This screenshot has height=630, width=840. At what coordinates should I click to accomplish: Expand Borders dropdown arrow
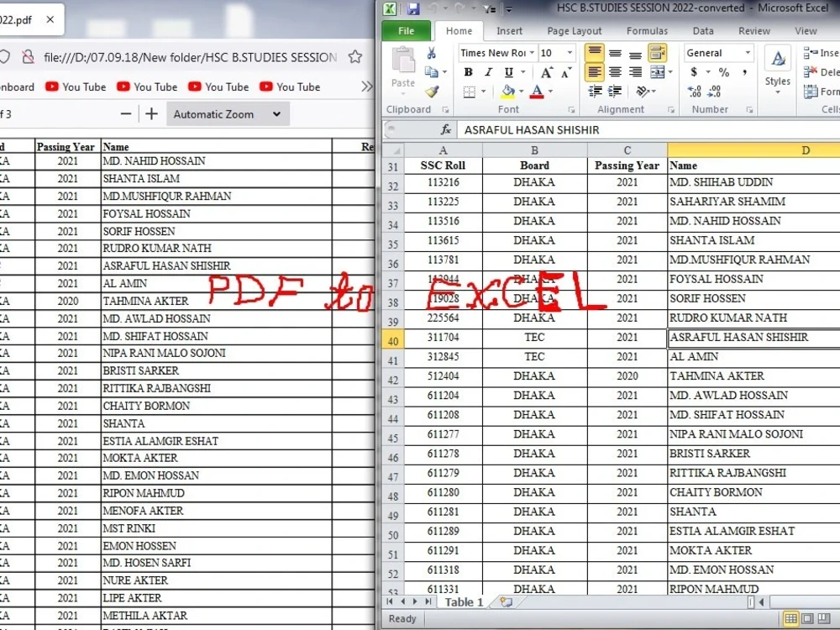(x=483, y=92)
